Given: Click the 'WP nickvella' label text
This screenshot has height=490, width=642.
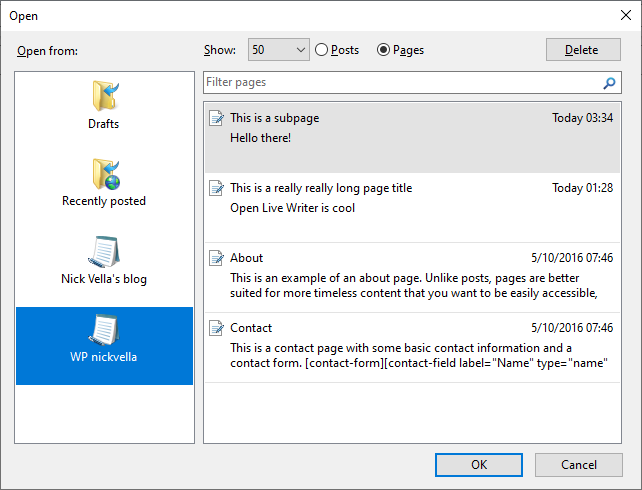Looking at the screenshot, I should tap(104, 357).
